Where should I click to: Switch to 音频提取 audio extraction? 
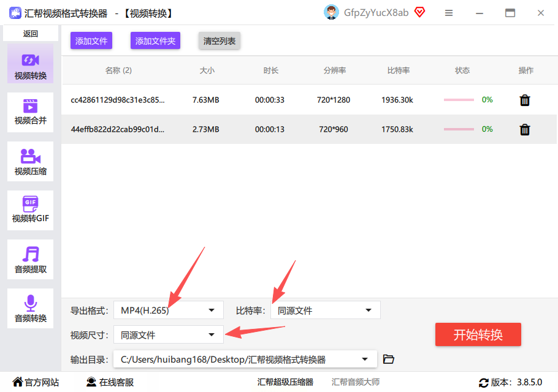(30, 260)
